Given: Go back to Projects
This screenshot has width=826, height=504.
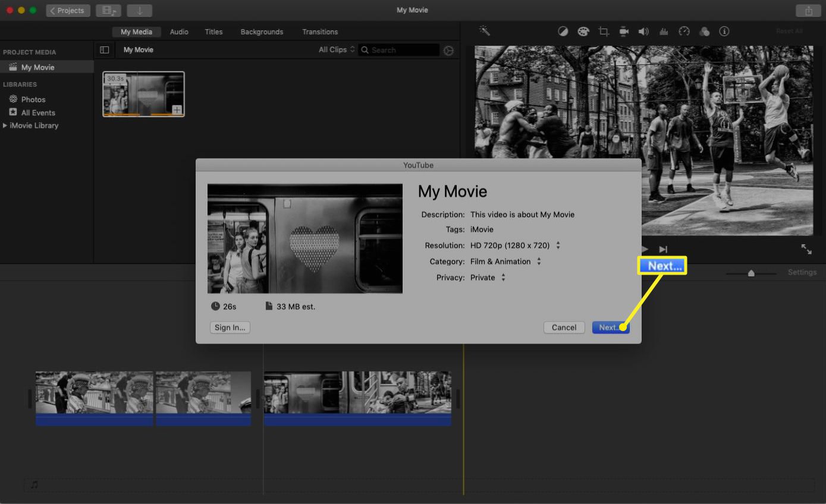Looking at the screenshot, I should point(68,11).
